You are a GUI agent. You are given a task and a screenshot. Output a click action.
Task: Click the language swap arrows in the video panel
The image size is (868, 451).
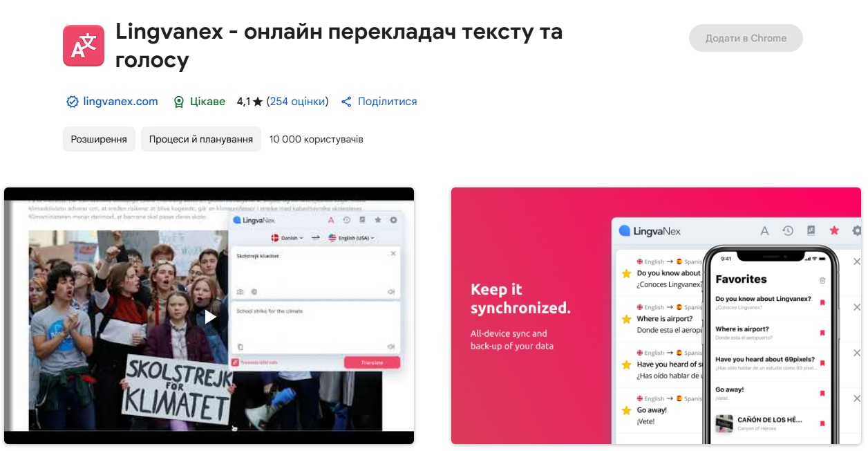point(315,238)
